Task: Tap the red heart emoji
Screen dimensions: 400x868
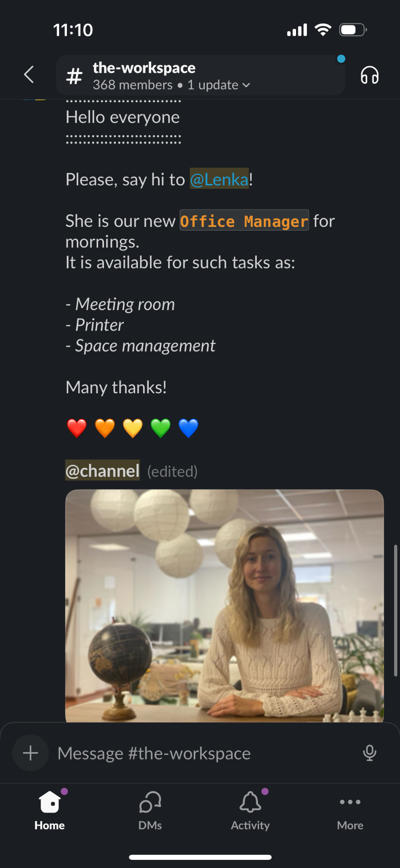Action: coord(77,428)
